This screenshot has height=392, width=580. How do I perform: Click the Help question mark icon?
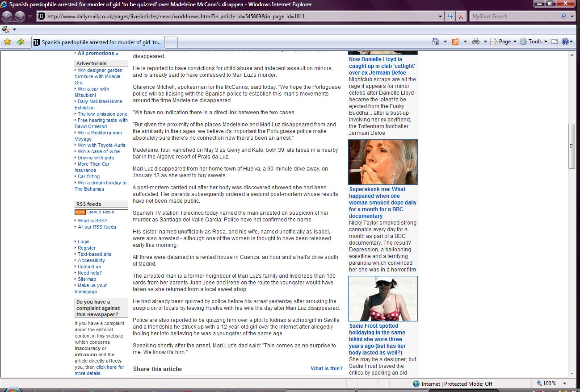click(x=565, y=42)
